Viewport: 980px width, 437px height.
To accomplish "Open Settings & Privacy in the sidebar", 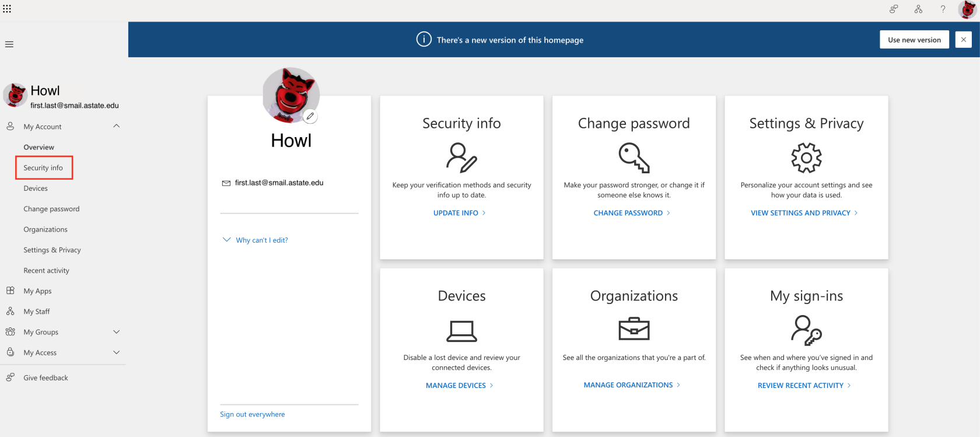I will (52, 250).
